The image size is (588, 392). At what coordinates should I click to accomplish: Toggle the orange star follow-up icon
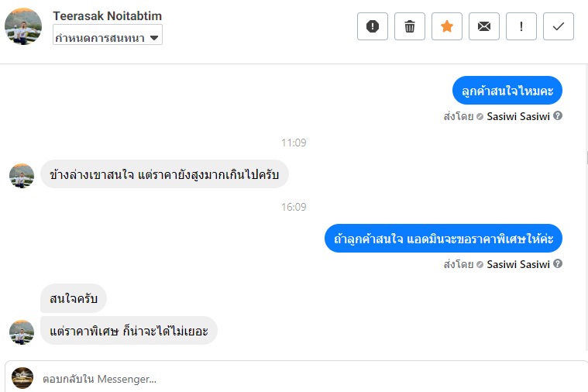pyautogui.click(x=447, y=26)
